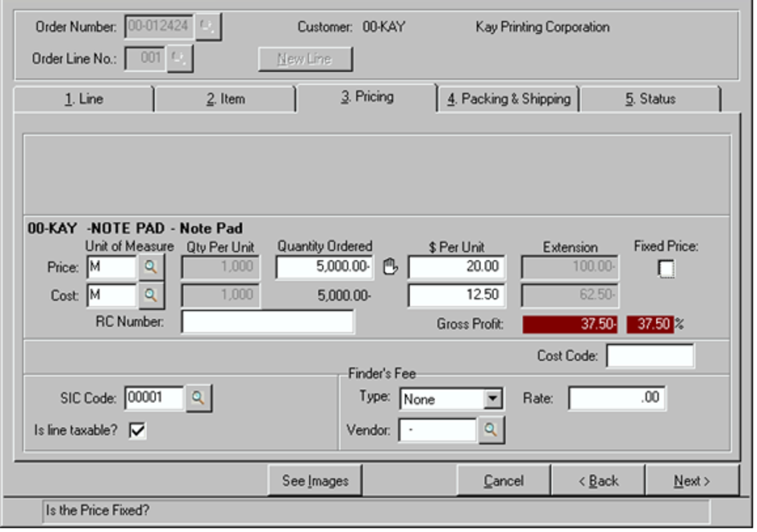The height and width of the screenshot is (532, 757).
Task: Open Cost unit of measure lookup
Action: click(151, 295)
